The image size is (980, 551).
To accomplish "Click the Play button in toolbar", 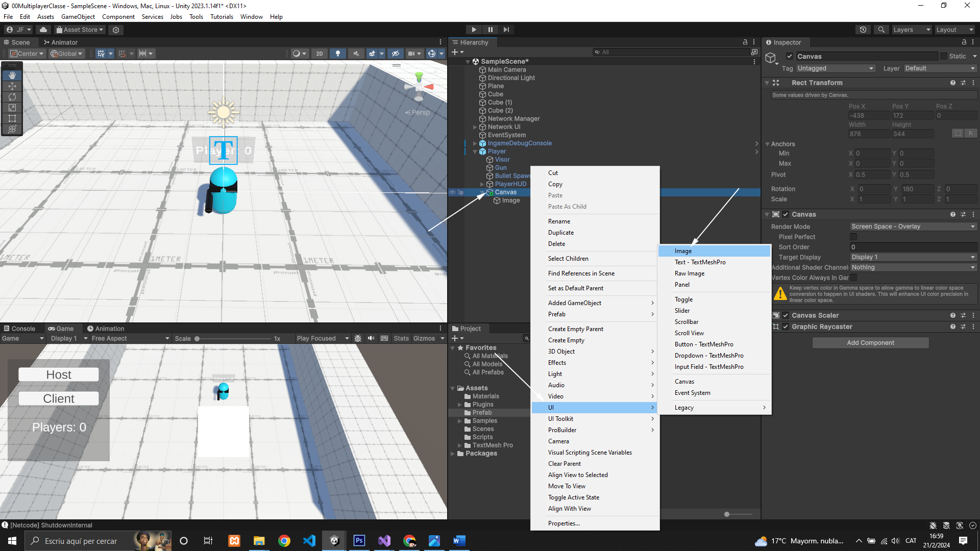I will tap(474, 30).
